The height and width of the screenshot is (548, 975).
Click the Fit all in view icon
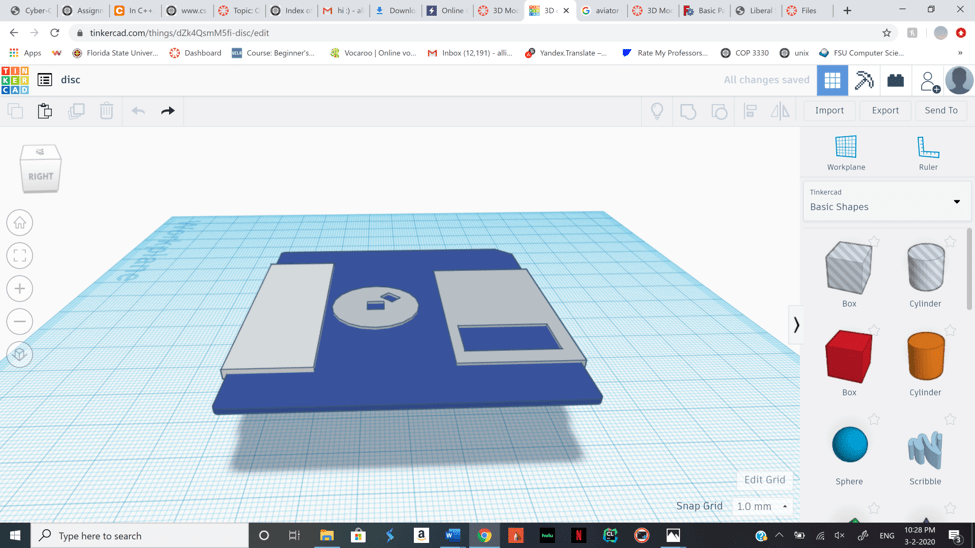[x=20, y=256]
